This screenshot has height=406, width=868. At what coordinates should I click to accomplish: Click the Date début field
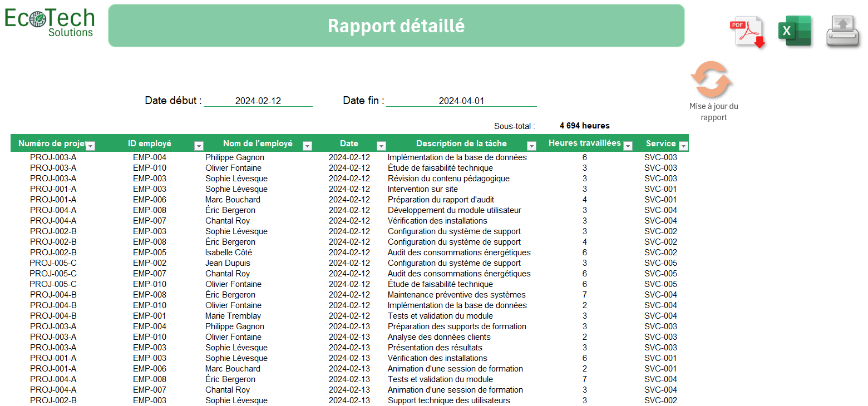pyautogui.click(x=258, y=101)
